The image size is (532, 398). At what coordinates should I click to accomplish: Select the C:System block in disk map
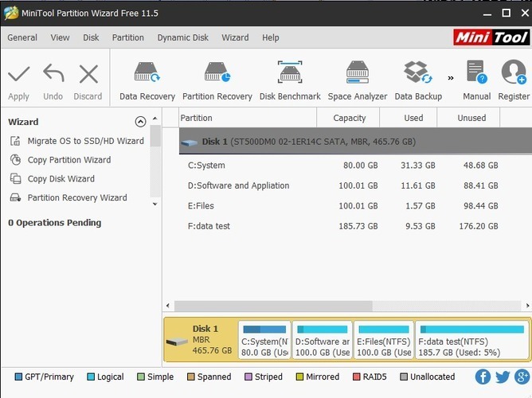click(x=264, y=340)
